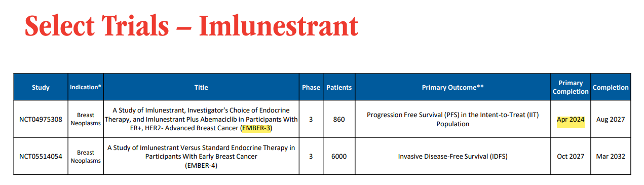Open study NCT05514054
The width and height of the screenshot is (644, 185).
pos(41,157)
